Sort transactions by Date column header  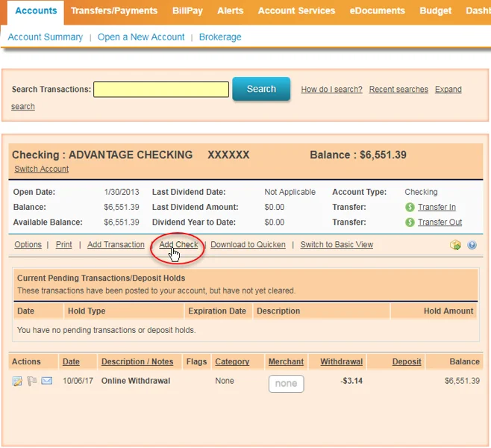71,361
